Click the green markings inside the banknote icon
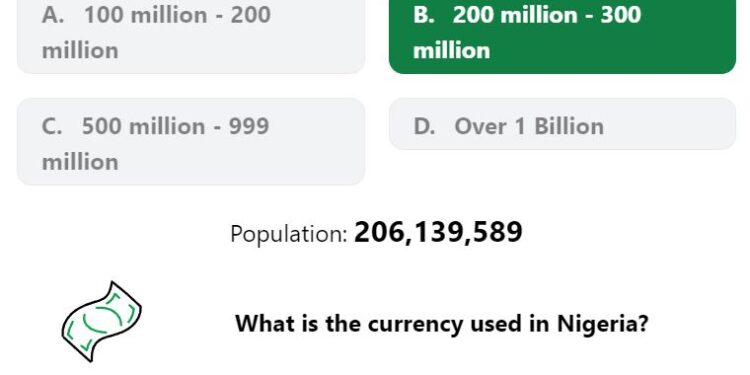750x375 pixels. [x=101, y=321]
